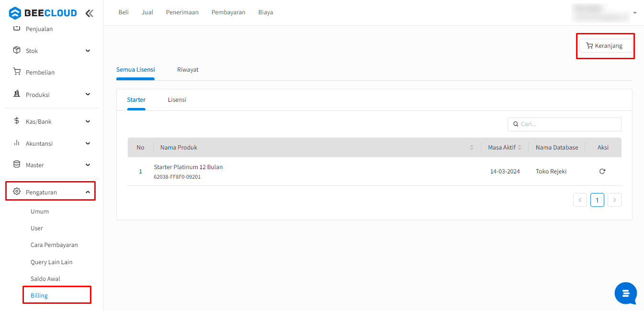Open the Pembelian sidebar item
The height and width of the screenshot is (311, 644).
pyautogui.click(x=40, y=73)
